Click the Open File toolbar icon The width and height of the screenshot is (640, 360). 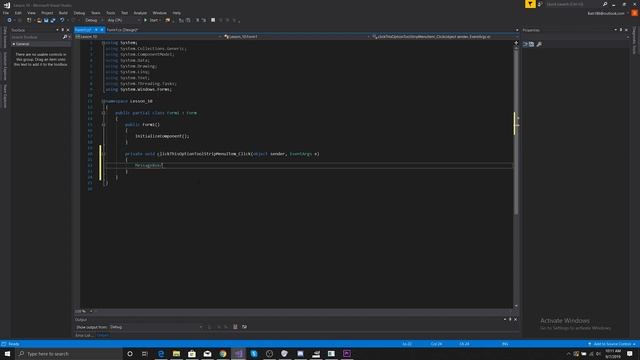pos(39,20)
